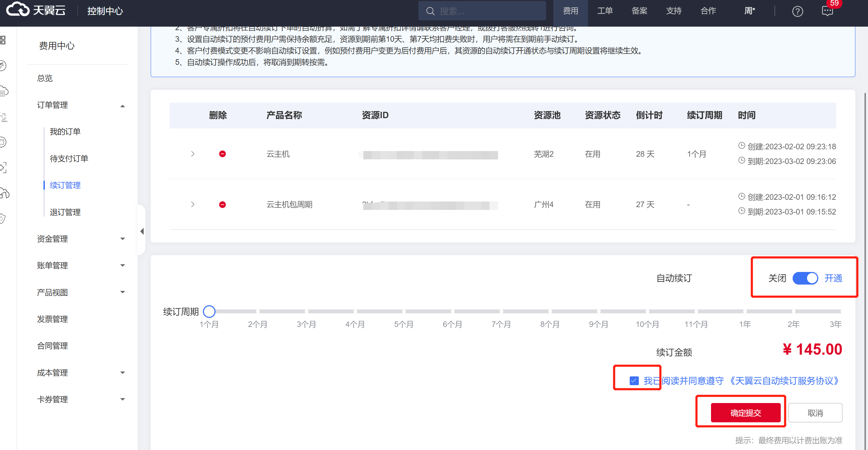Set renewal period slider to 6个月
This screenshot has width=868, height=450.
[452, 311]
